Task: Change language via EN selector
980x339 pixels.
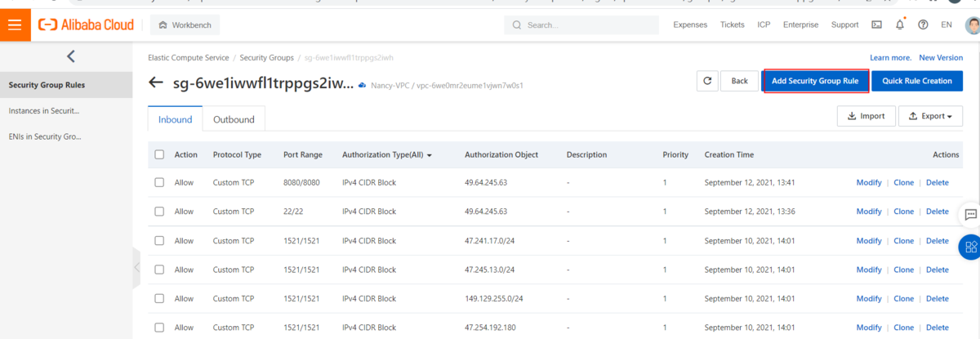Action: click(x=947, y=25)
